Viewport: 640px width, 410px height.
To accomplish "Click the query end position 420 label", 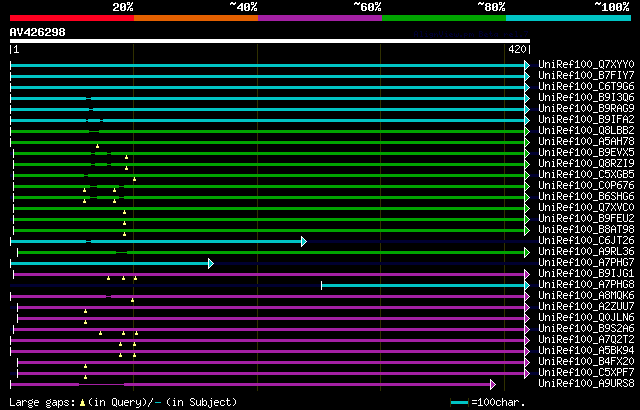I will point(517,50).
